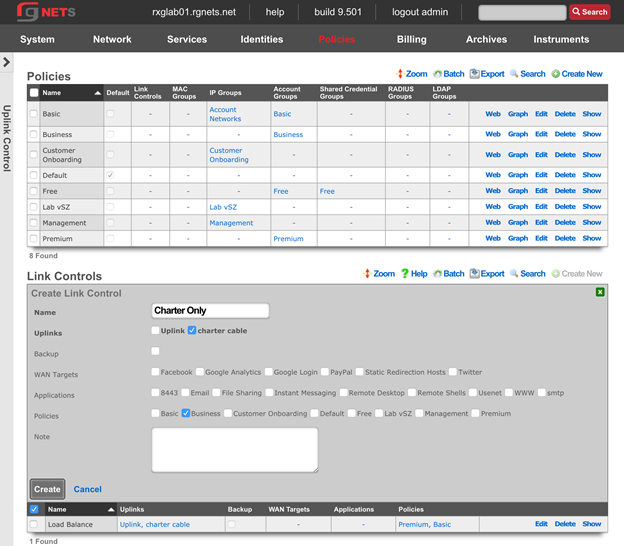Open Help in Link Controls toolbar
The height and width of the screenshot is (546, 624).
click(x=414, y=274)
